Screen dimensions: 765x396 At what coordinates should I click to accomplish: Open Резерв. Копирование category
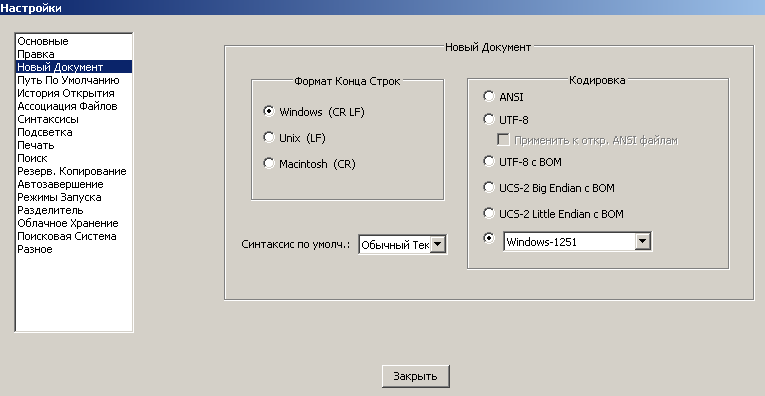[74, 171]
